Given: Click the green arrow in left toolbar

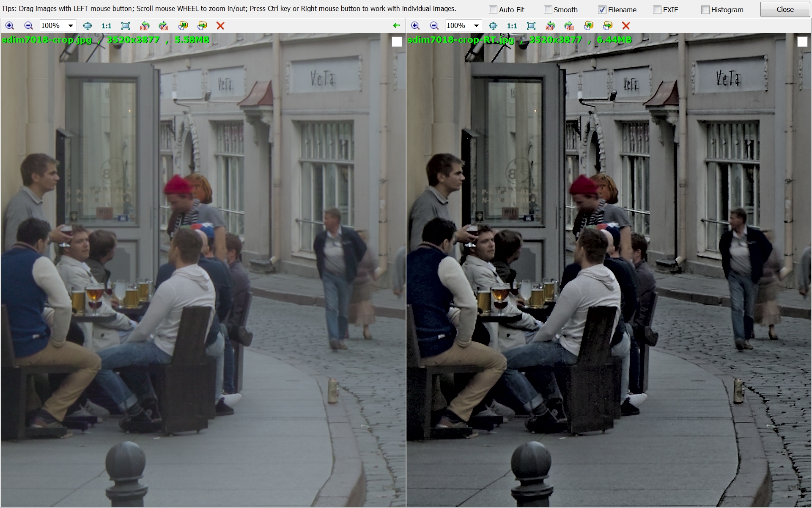Looking at the screenshot, I should (396, 26).
